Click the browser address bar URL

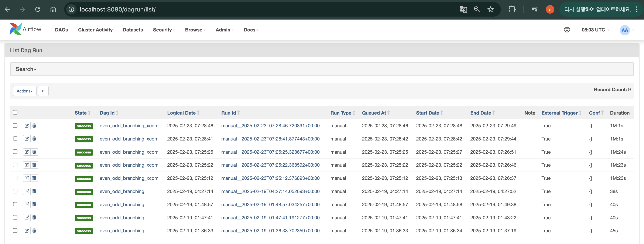click(117, 10)
